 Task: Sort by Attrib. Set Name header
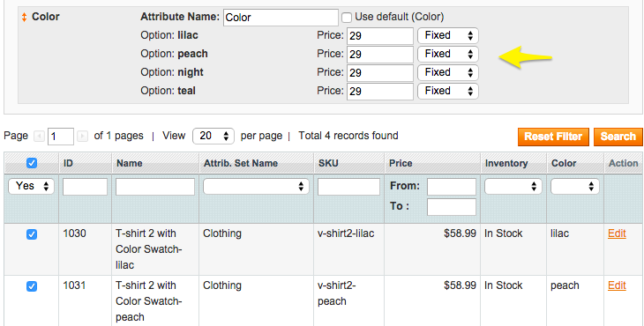coord(241,163)
